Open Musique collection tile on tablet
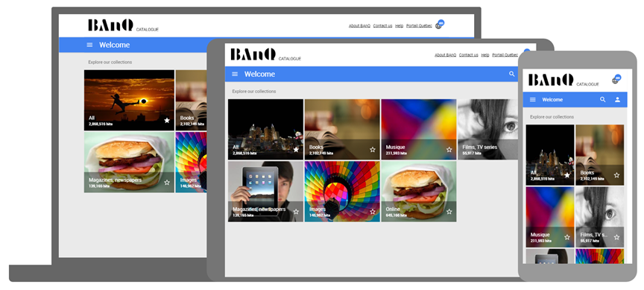The width and height of the screenshot is (644, 290). pyautogui.click(x=419, y=130)
